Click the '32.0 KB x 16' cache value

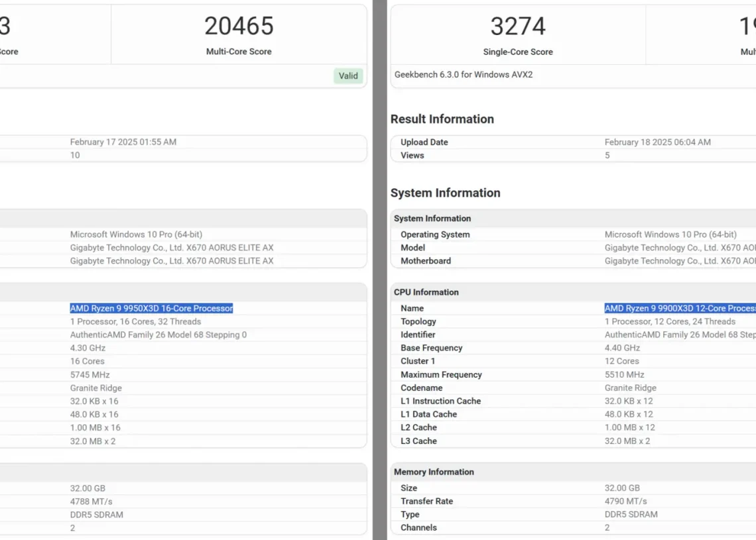pos(94,402)
